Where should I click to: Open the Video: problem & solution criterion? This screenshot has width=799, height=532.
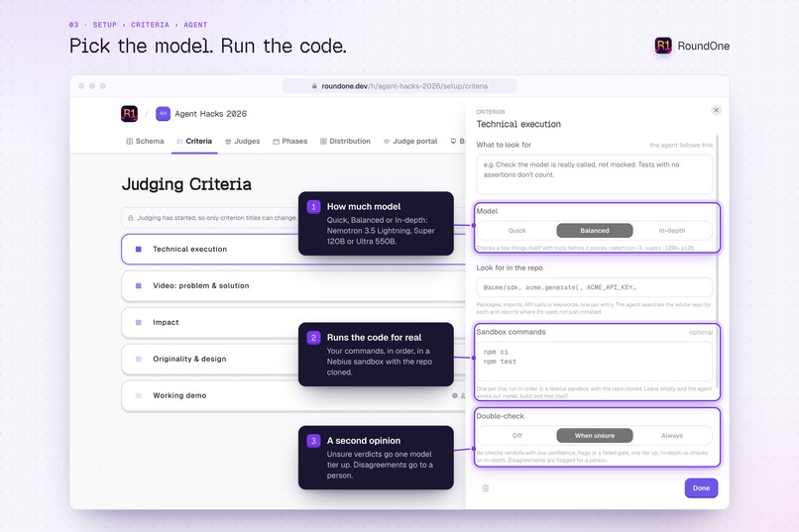293,285
